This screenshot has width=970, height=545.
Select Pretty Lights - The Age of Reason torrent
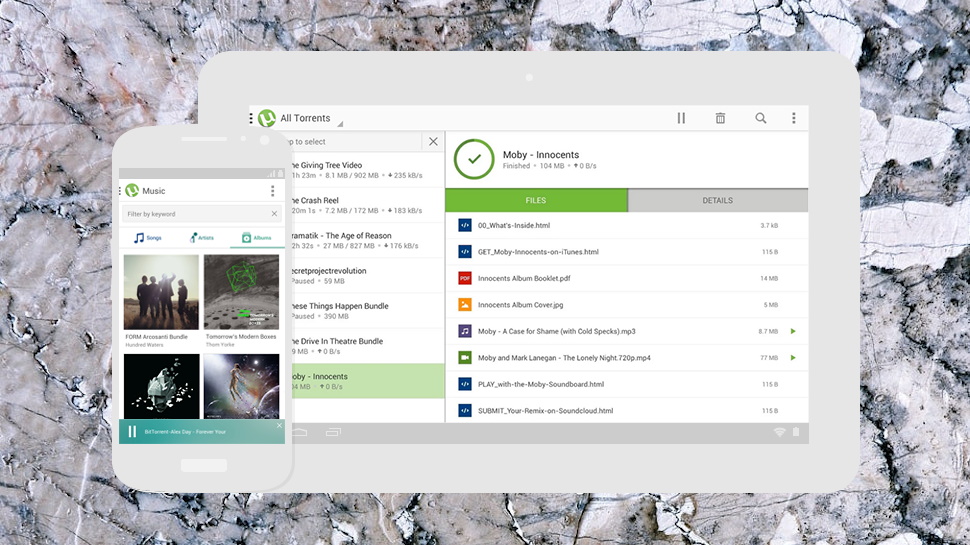367,240
